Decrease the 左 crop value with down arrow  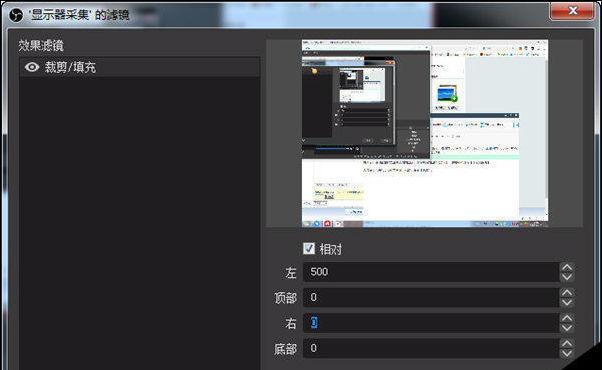point(567,277)
